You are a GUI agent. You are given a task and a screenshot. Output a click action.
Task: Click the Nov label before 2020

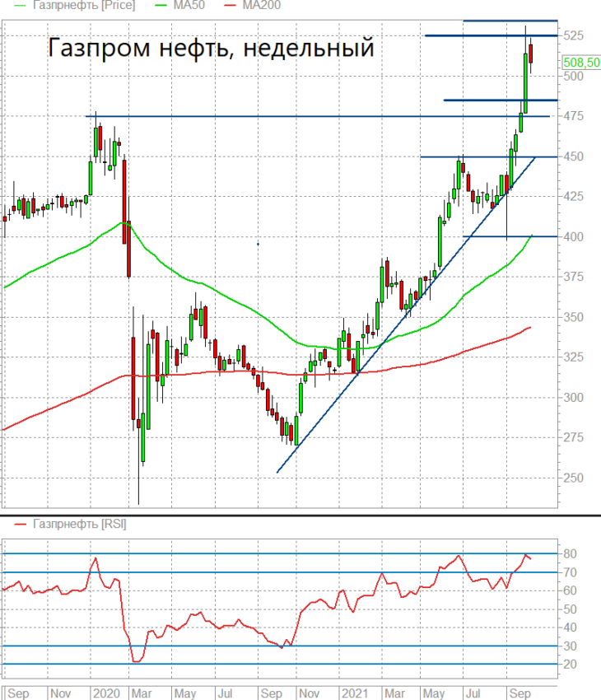point(60,693)
